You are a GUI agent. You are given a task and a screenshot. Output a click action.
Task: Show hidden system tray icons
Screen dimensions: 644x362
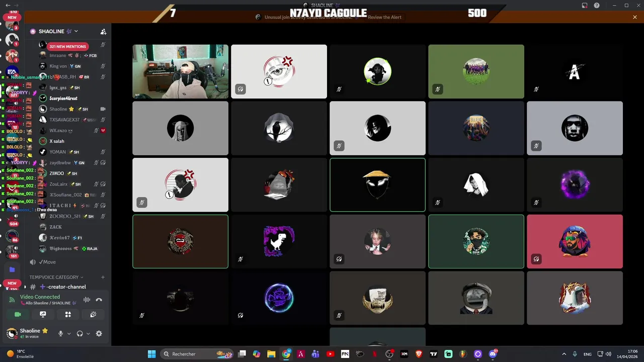563,354
